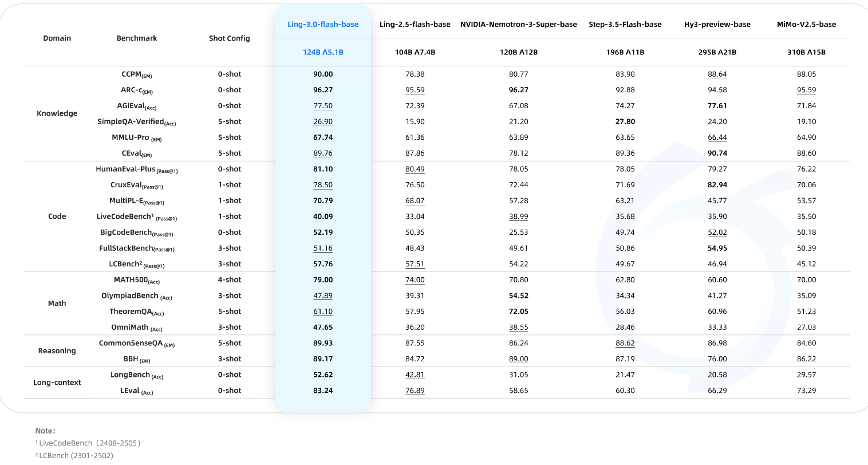Click LiveCodeBench score 40.09 for Ling-3.0-flash-base
Image resolution: width=868 pixels, height=465 pixels.
pos(323,216)
